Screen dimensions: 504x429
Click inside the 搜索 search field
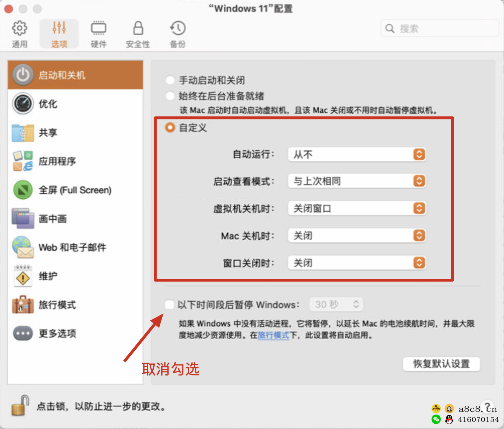click(x=440, y=28)
